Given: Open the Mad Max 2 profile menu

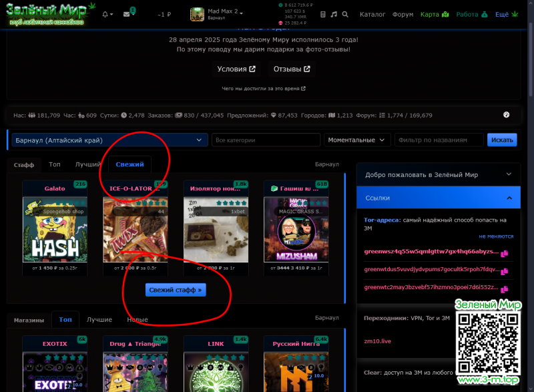Looking at the screenshot, I should [x=217, y=14].
